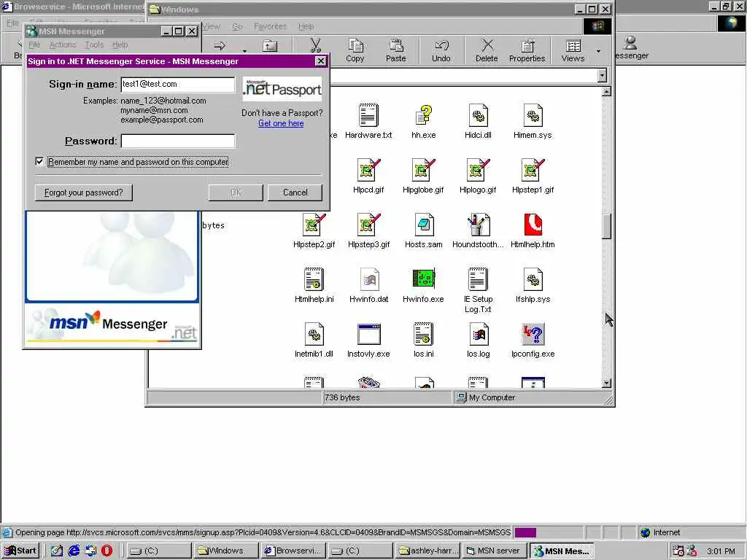Select the Hlpstep3.gif image icon
Screen dimensions: 747x560
[x=368, y=225]
